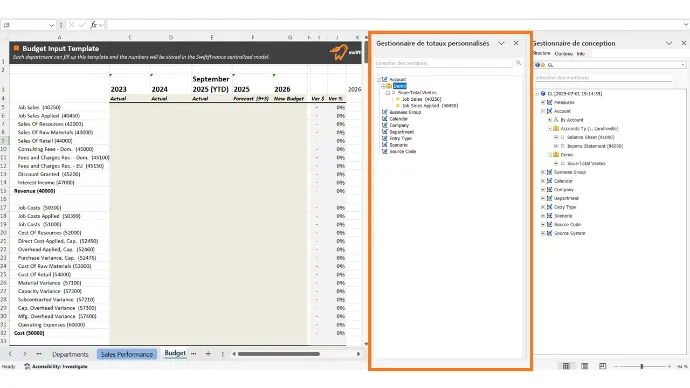This screenshot has height=388, width=690.
Task: Click the search magnifier in totaux personnalisés pane
Action: (518, 63)
